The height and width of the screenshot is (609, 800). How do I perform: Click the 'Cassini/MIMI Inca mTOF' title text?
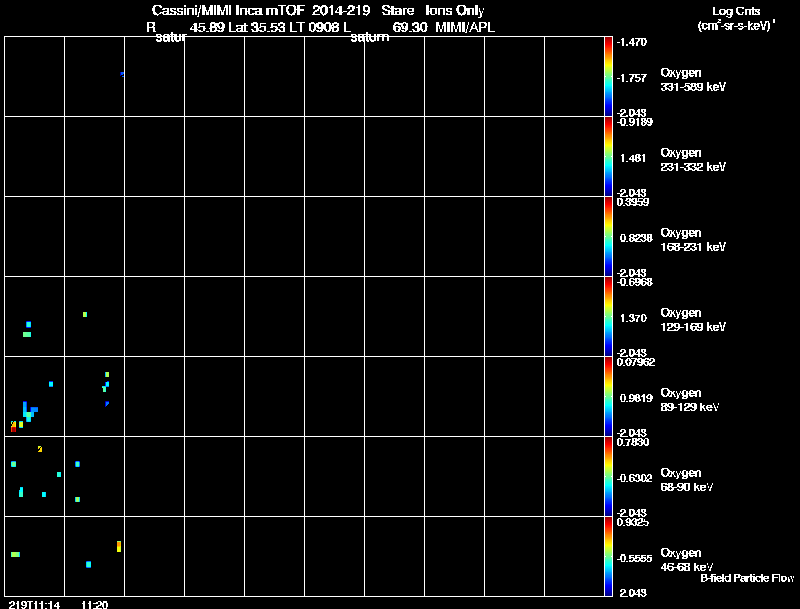[x=228, y=11]
